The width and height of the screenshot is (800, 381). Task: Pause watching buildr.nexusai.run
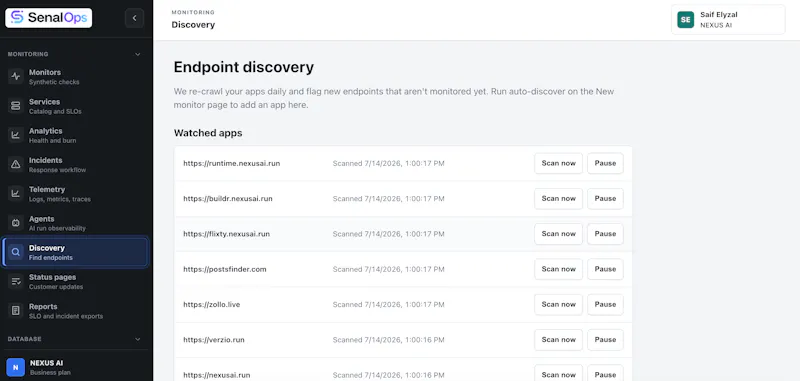tap(605, 198)
